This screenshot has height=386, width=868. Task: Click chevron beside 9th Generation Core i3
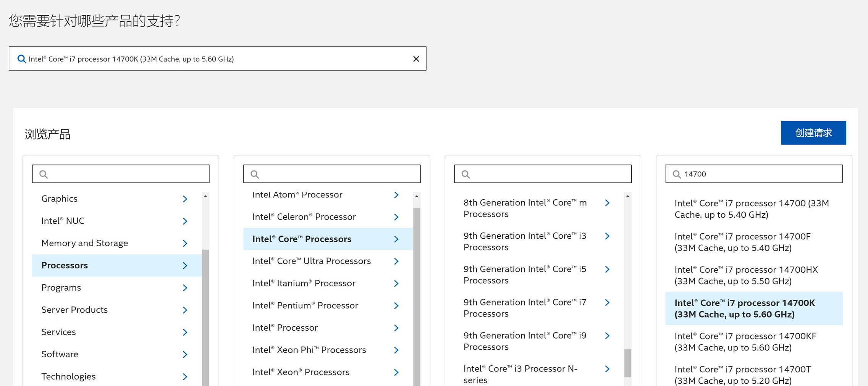(x=608, y=236)
